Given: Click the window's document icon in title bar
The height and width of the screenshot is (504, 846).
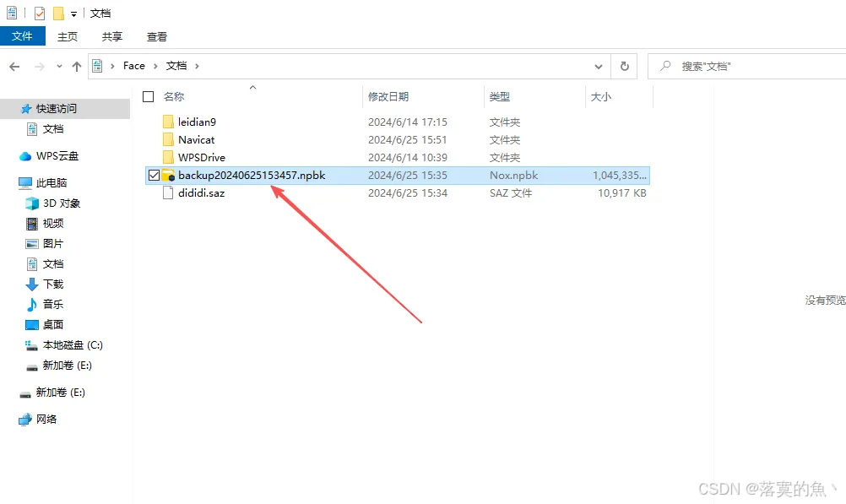Looking at the screenshot, I should point(12,13).
